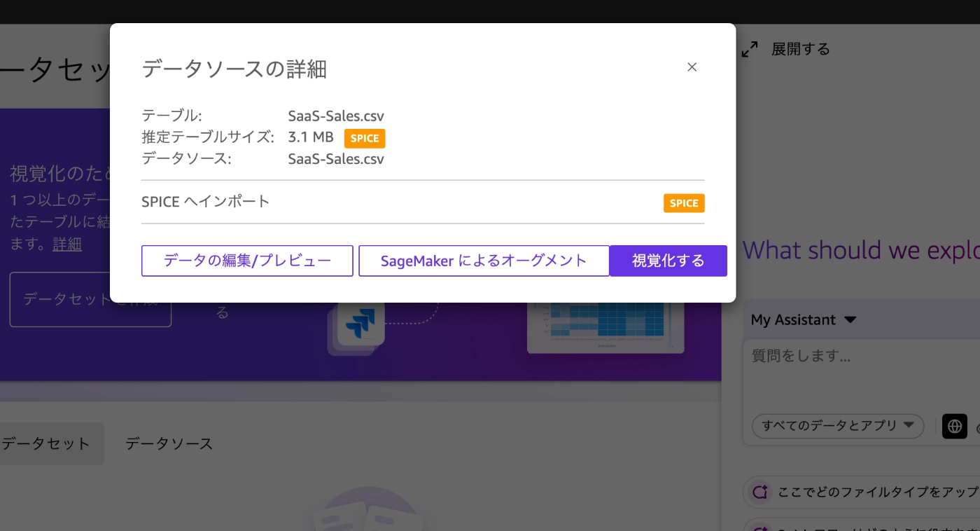980x531 pixels.
Task: Click the globe icon in the assistant panel
Action: [x=954, y=426]
